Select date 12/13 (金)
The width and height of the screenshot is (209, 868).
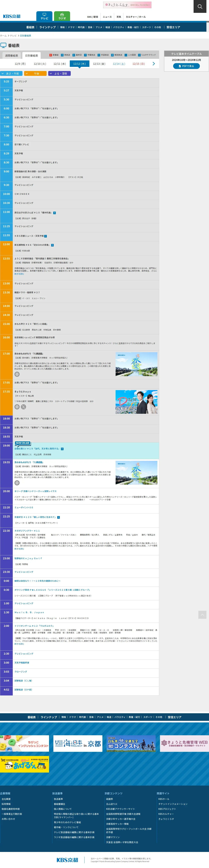99,64
